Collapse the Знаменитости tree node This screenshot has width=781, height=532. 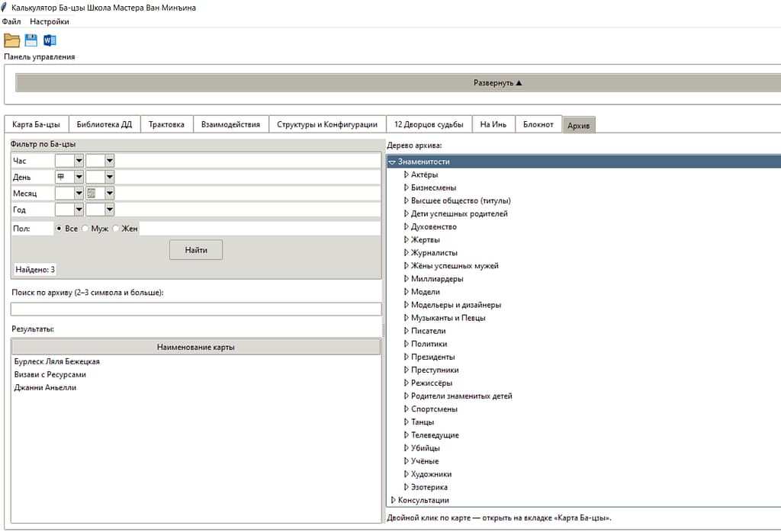click(392, 162)
